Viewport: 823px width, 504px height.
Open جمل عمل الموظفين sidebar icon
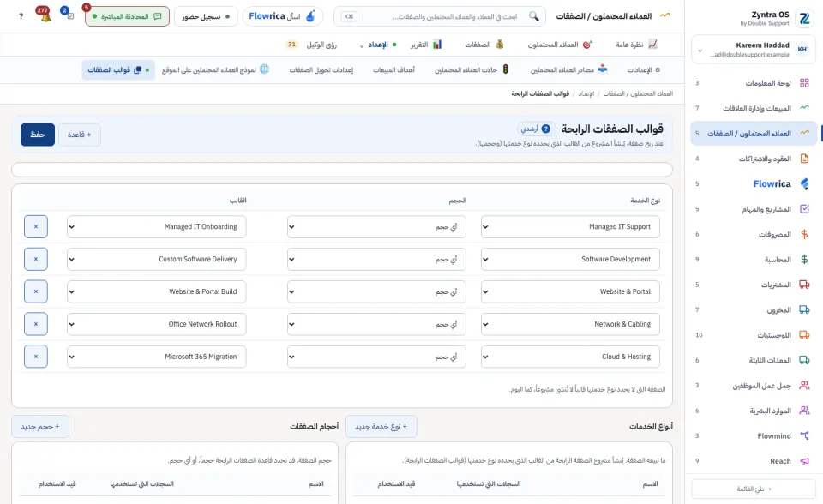(x=804, y=386)
